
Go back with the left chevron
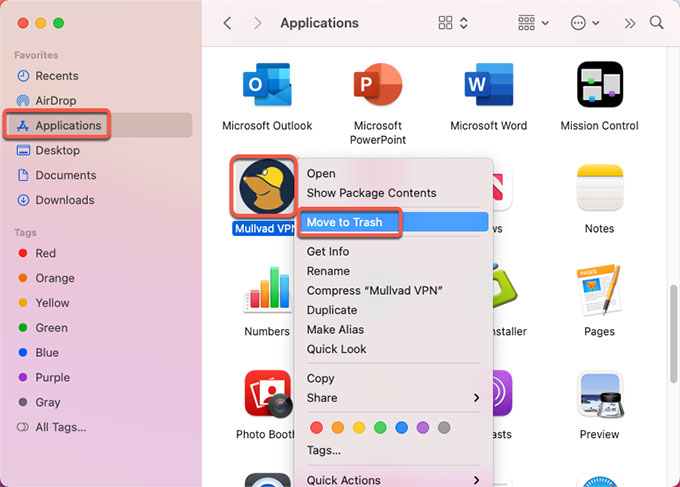(x=227, y=23)
